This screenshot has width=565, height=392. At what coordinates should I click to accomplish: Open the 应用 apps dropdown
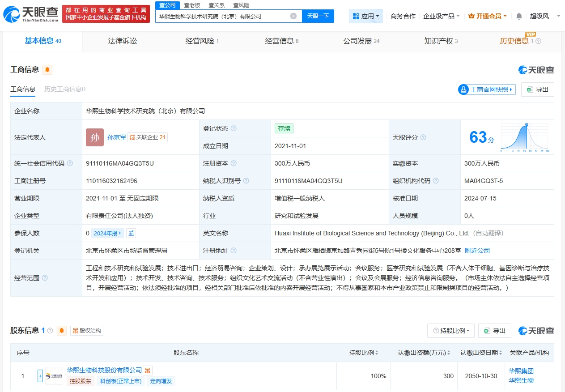pyautogui.click(x=366, y=16)
